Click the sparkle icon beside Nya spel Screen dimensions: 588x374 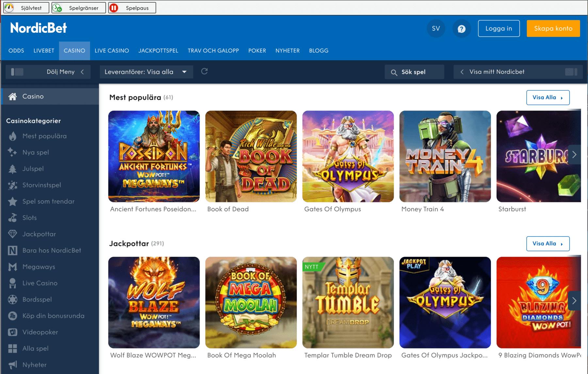13,152
